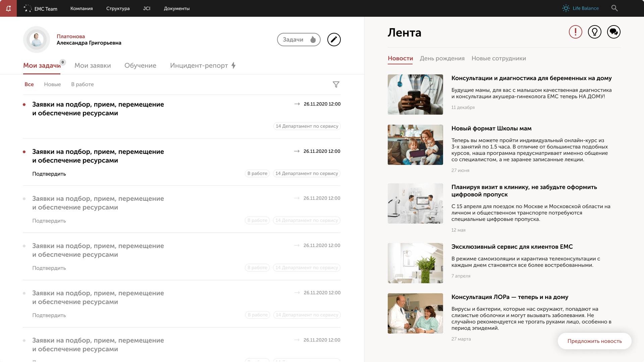Viewport: 644px width, 362px height.
Task: Switch to Мои заявки tab
Action: click(93, 66)
